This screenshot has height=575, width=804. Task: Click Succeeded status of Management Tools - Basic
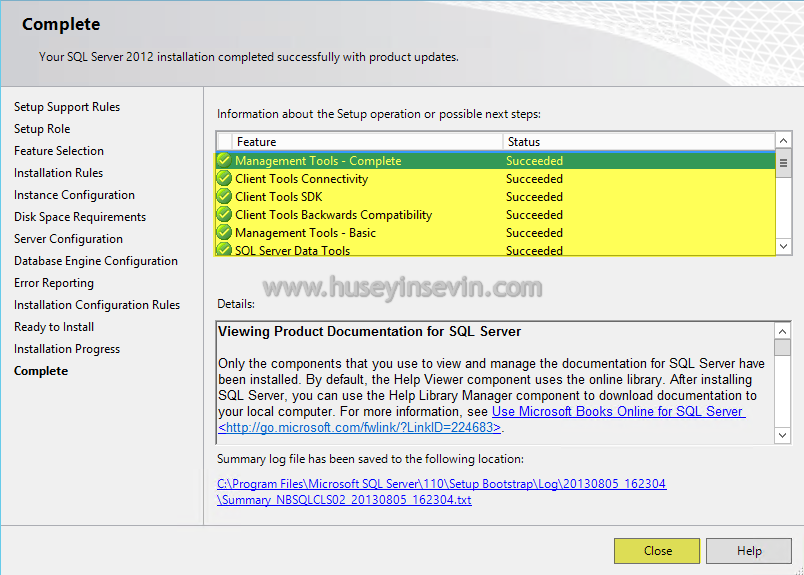coord(534,232)
